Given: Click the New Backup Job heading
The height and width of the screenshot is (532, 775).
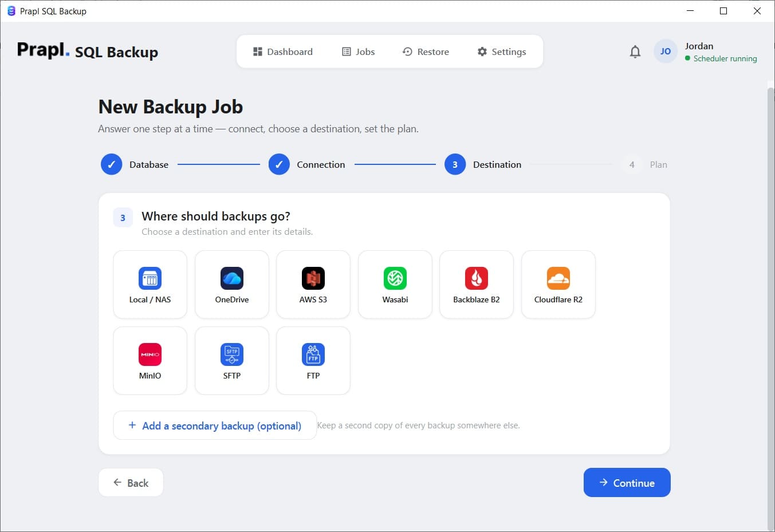Looking at the screenshot, I should click(x=171, y=107).
